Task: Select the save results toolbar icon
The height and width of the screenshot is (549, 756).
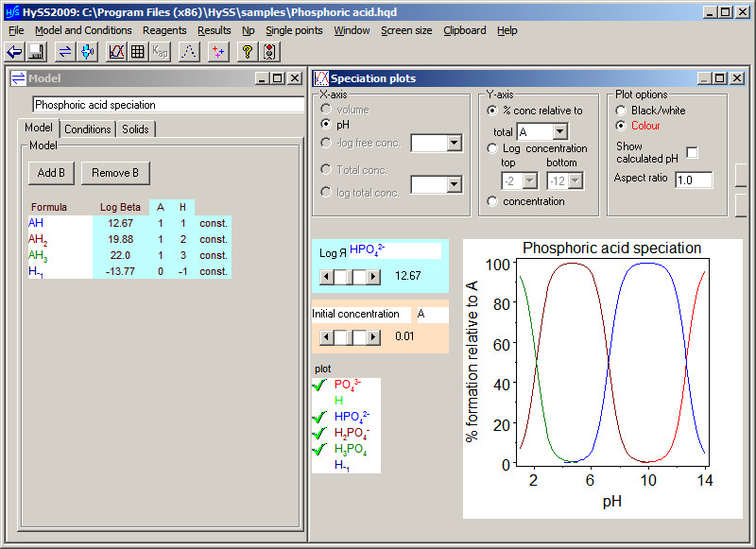Action: [38, 51]
